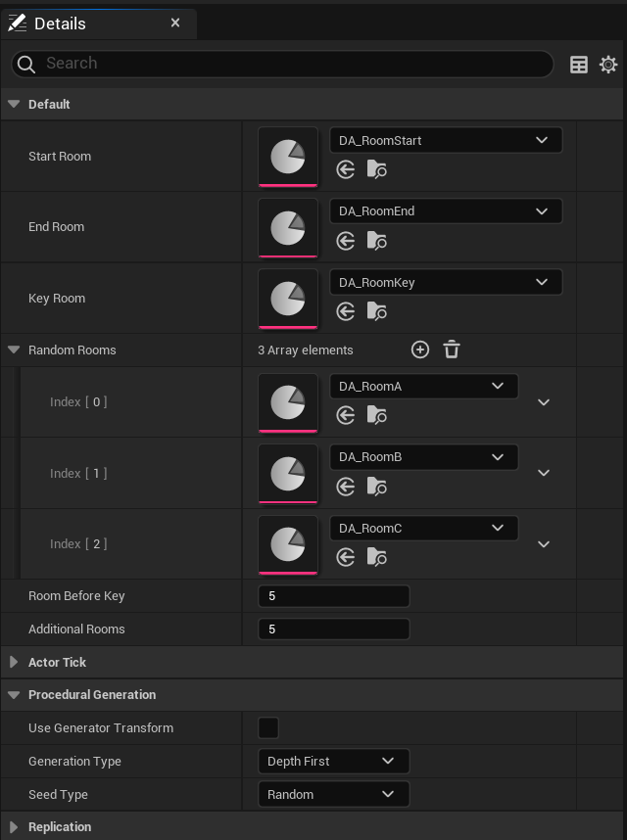Open the Details settings gear icon
The image size is (627, 840).
coord(608,65)
